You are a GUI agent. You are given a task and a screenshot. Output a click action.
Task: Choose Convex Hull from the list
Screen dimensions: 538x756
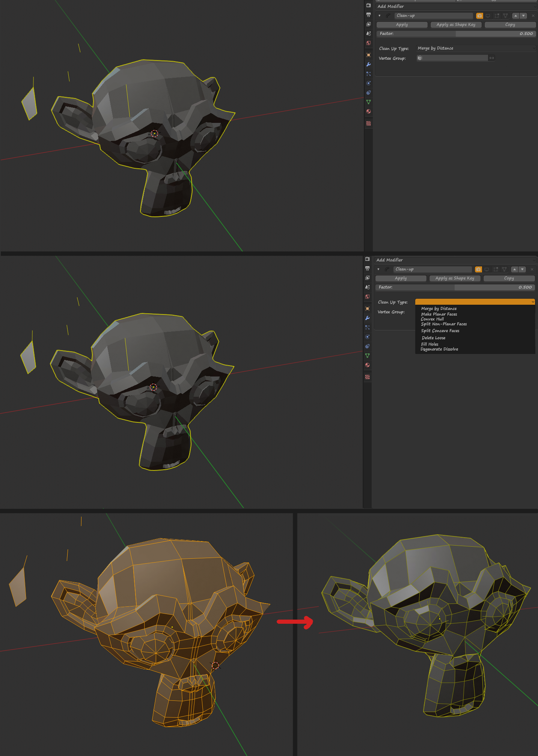[432, 319]
